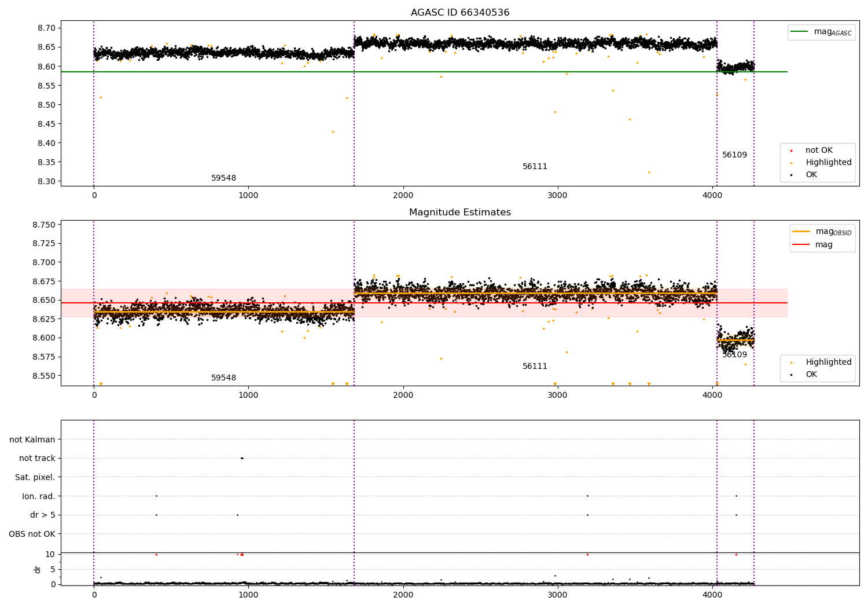Click OBSID label 59548 in the top plot
This screenshot has width=868, height=608.
(x=223, y=178)
